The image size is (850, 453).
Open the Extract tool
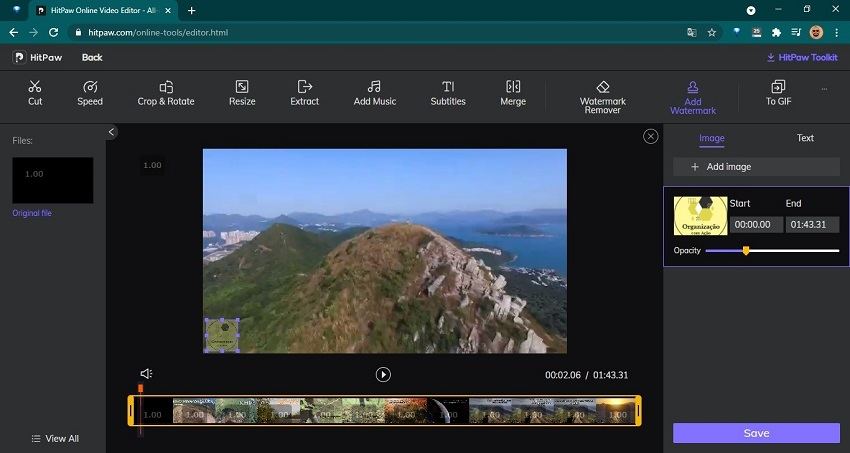coord(305,93)
